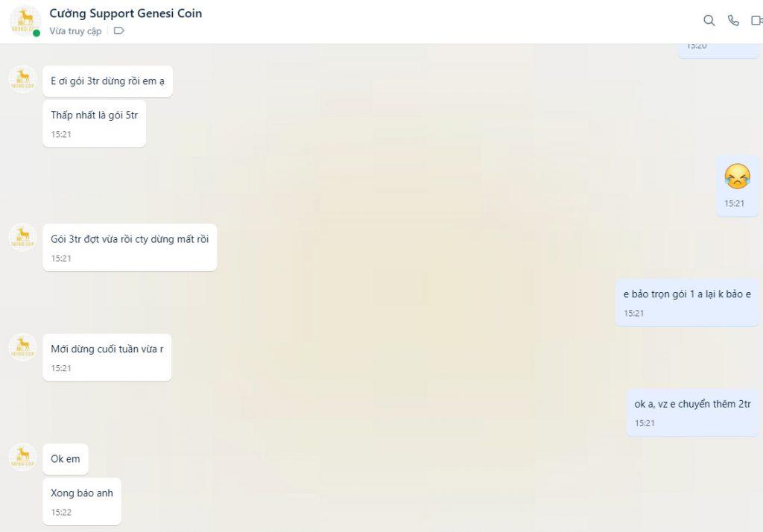The height and width of the screenshot is (532, 763).
Task: Select the 'Ok em' message bubble
Action: [66, 459]
